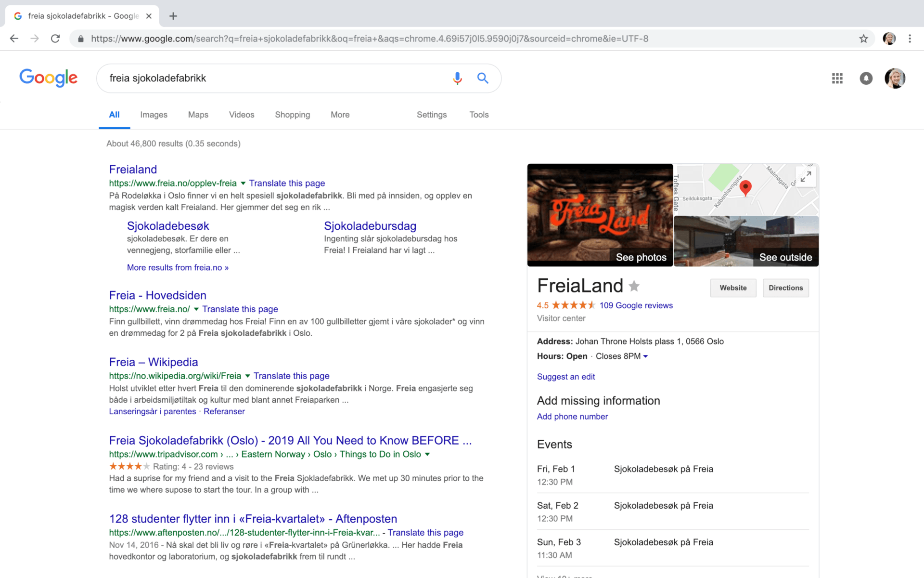Viewport: 924px width, 578px height.
Task: Open the Freia – Wikipedia result
Action: 153,362
